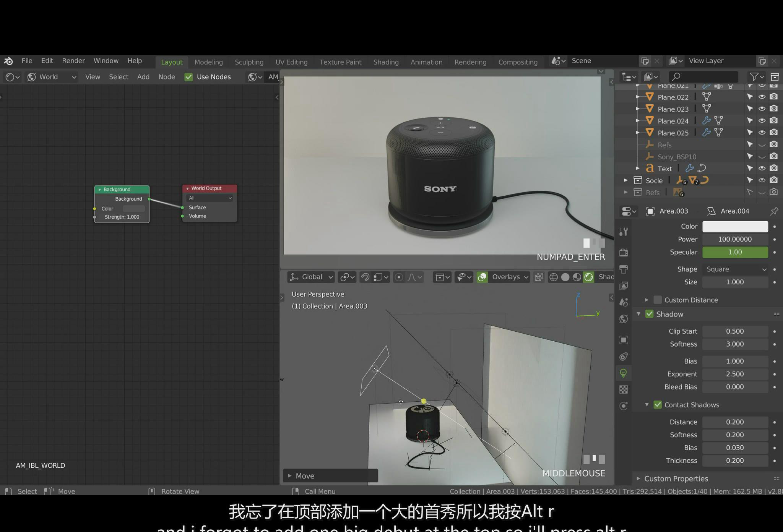Open outliner display mode dropdown
The width and height of the screenshot is (783, 532).
click(x=629, y=77)
